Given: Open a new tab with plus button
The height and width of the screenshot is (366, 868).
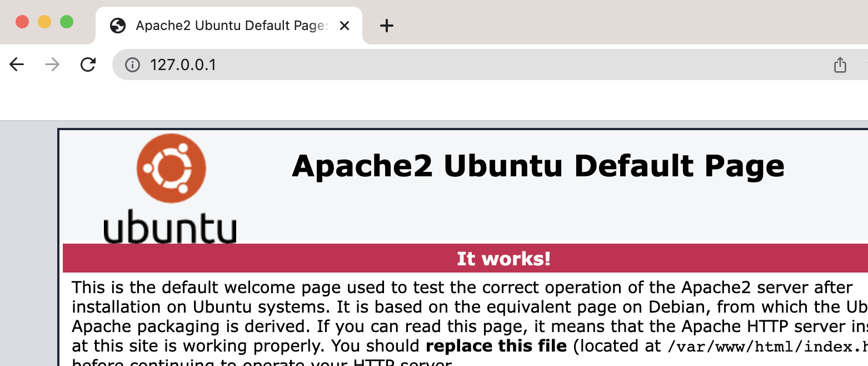Looking at the screenshot, I should click(x=386, y=26).
